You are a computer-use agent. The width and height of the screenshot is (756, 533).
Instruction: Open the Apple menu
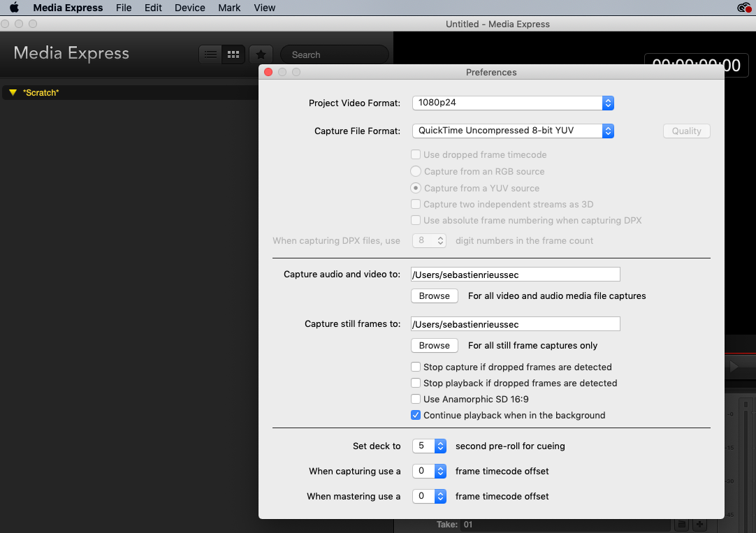[14, 8]
